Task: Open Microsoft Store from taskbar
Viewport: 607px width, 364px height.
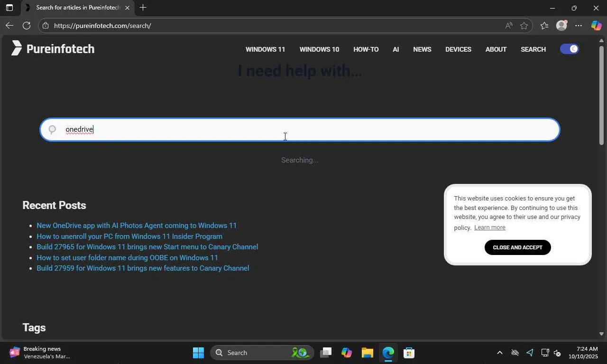Action: click(409, 353)
